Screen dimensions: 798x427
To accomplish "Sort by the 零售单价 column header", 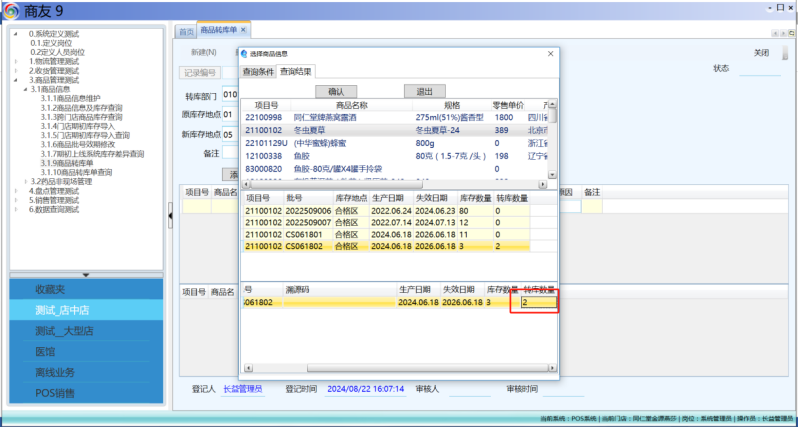I will [507, 105].
